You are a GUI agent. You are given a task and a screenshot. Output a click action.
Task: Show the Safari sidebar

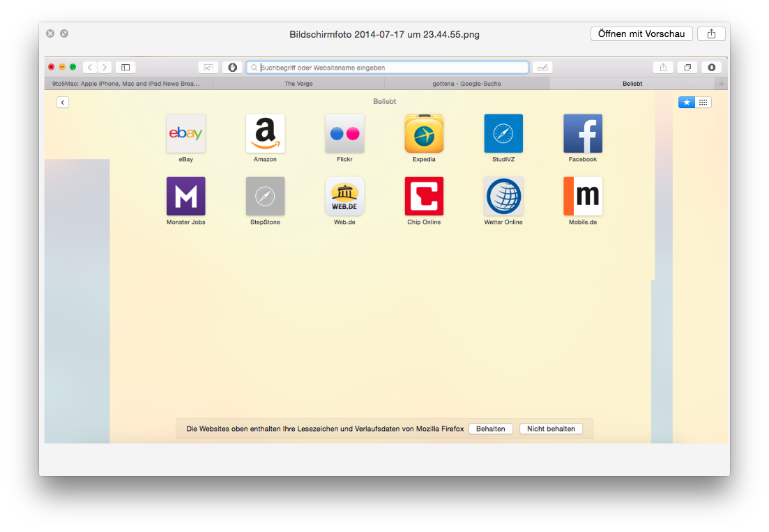(x=125, y=67)
